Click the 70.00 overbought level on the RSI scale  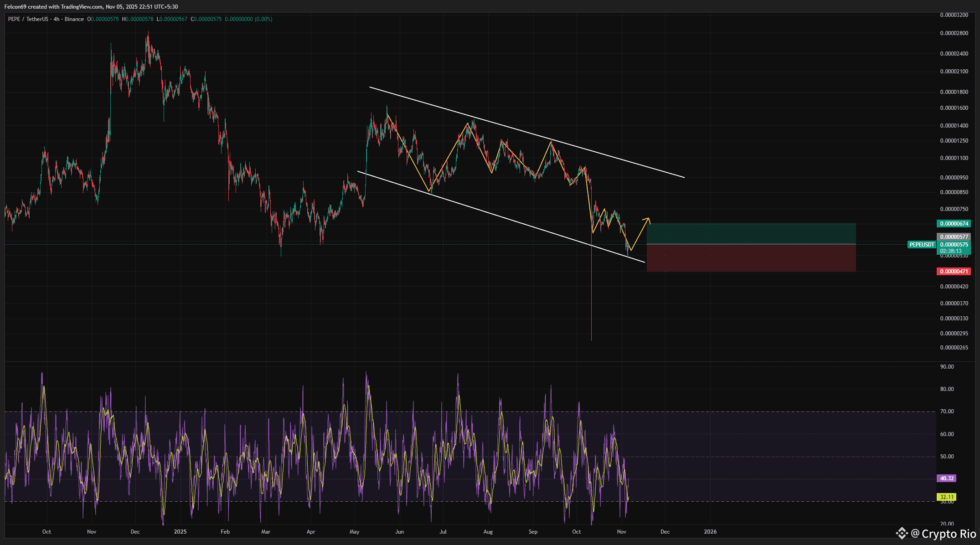(947, 411)
